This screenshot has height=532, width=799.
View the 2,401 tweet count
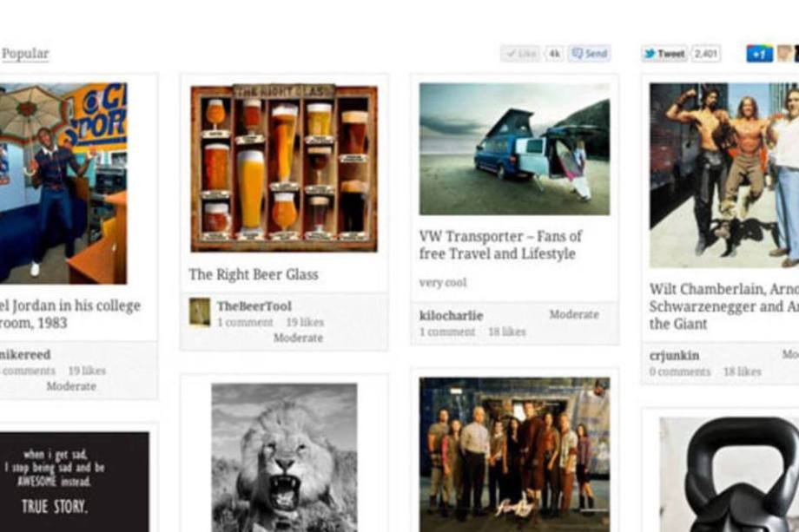tap(706, 54)
